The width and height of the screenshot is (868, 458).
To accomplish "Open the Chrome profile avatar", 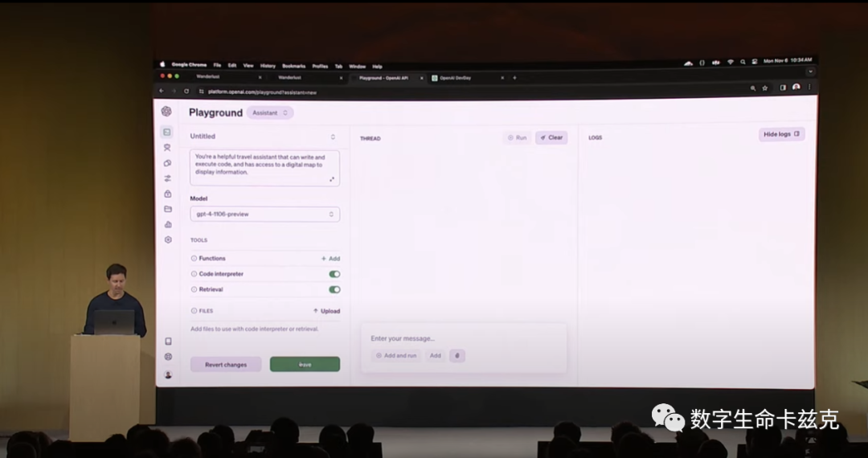I will click(x=796, y=88).
